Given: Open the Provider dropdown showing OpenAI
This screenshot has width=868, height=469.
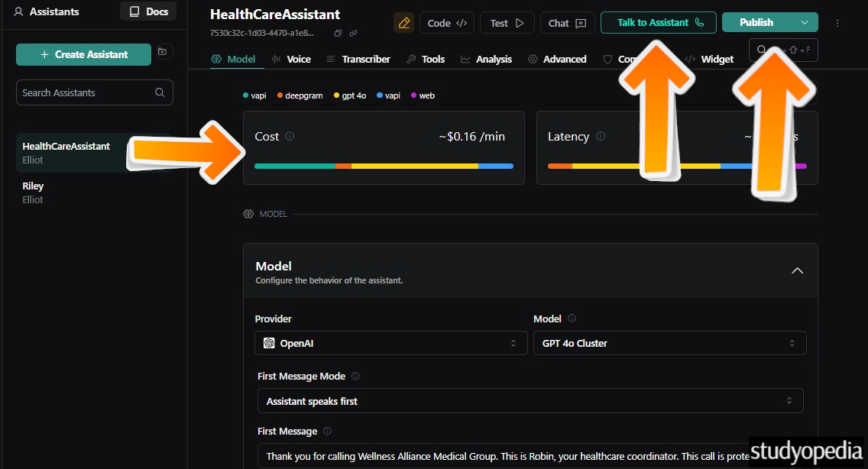Looking at the screenshot, I should [x=390, y=343].
